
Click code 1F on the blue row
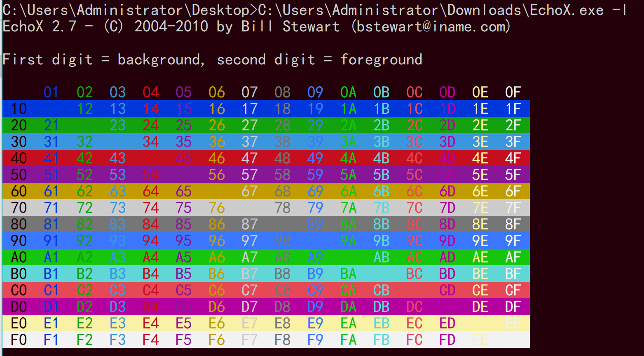513,108
